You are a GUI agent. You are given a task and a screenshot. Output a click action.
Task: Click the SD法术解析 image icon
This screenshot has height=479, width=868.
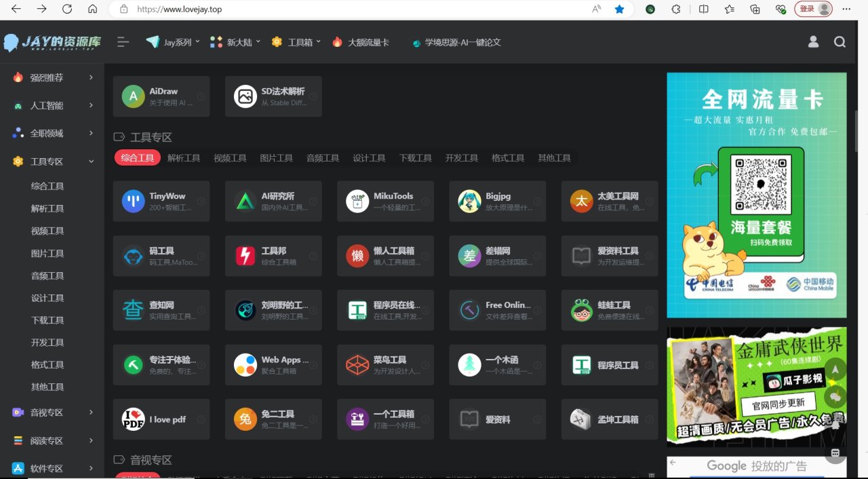245,96
